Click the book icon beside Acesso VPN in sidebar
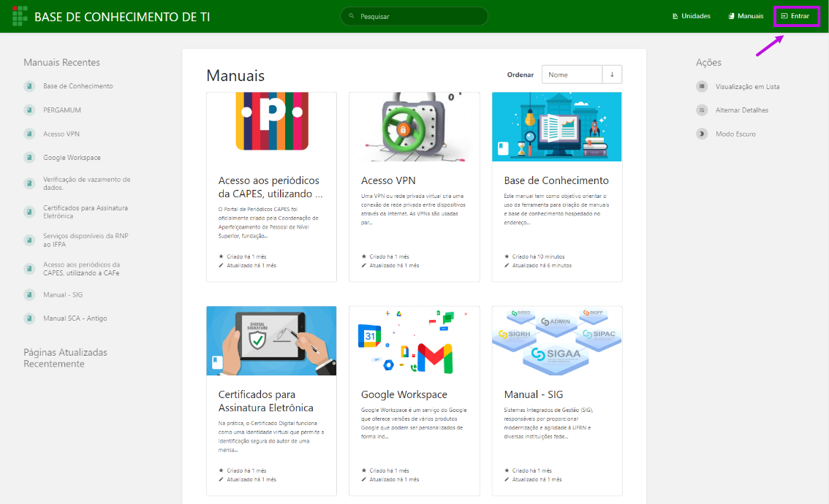The width and height of the screenshot is (829, 504). tap(29, 134)
